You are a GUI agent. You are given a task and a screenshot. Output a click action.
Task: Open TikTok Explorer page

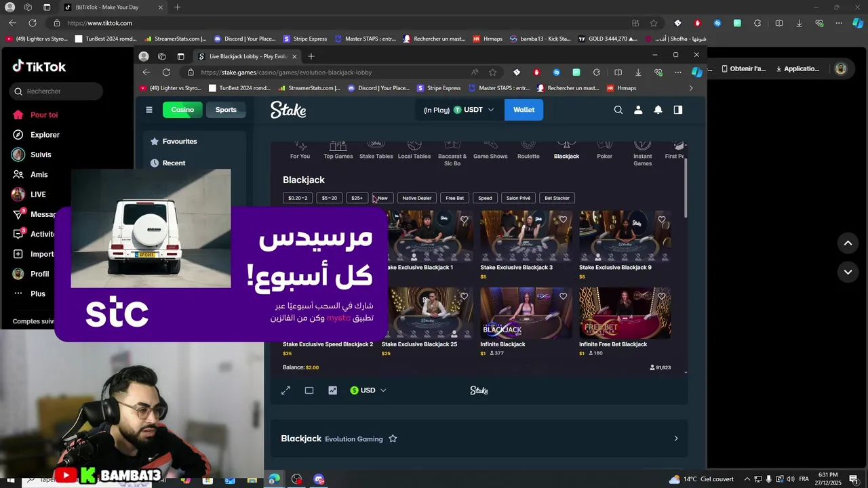click(x=37, y=135)
